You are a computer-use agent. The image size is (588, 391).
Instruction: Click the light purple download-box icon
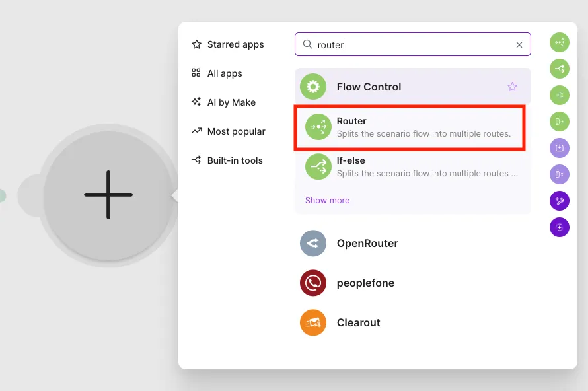[560, 148]
